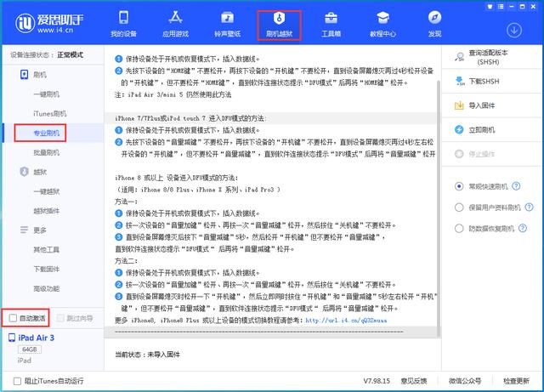Click the 刷机 section device icon
544x392 pixels.
tap(24, 74)
